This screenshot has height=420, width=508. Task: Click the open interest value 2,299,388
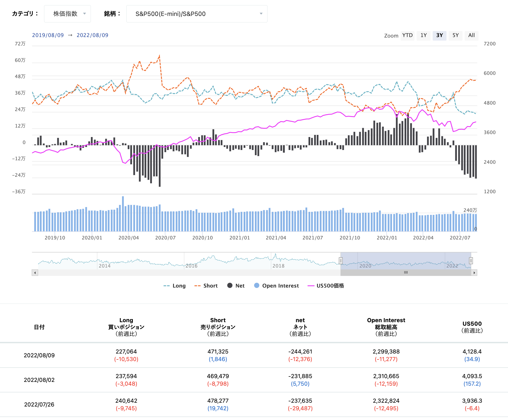[386, 352]
